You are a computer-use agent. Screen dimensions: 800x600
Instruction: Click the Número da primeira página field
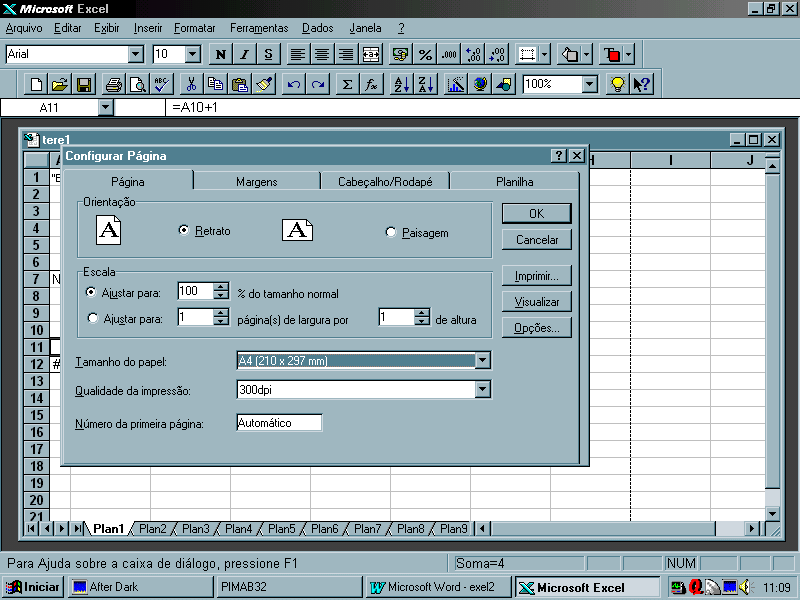tap(280, 422)
